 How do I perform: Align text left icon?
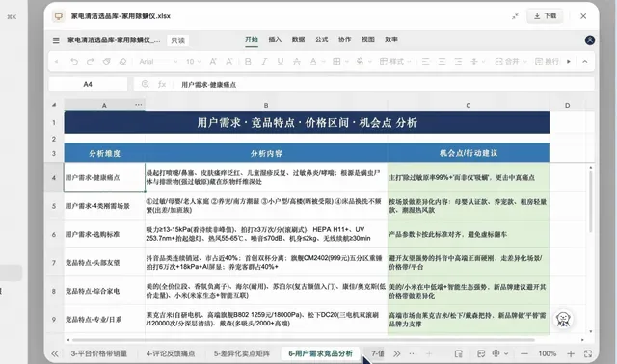[425, 62]
